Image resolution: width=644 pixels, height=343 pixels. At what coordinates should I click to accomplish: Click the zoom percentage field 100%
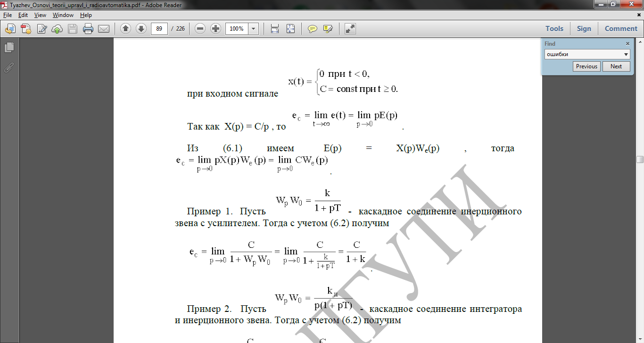(237, 29)
